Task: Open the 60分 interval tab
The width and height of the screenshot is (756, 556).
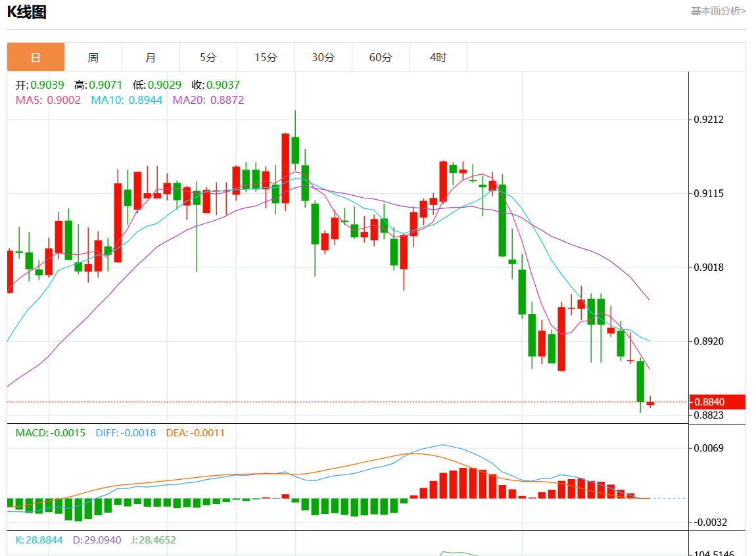Action: pyautogui.click(x=381, y=57)
